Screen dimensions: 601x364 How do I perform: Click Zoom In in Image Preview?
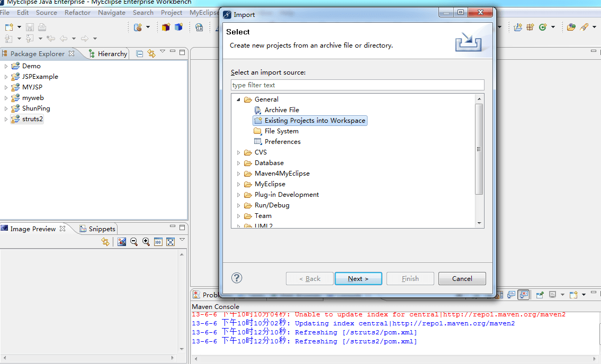pyautogui.click(x=146, y=242)
